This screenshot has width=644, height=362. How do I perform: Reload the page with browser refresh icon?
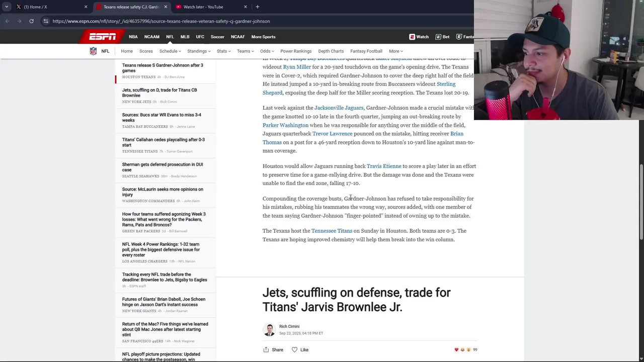pyautogui.click(x=31, y=21)
